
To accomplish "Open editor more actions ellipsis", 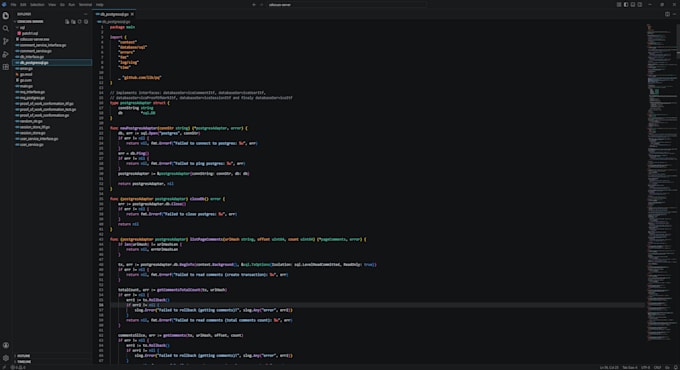I will [x=674, y=14].
